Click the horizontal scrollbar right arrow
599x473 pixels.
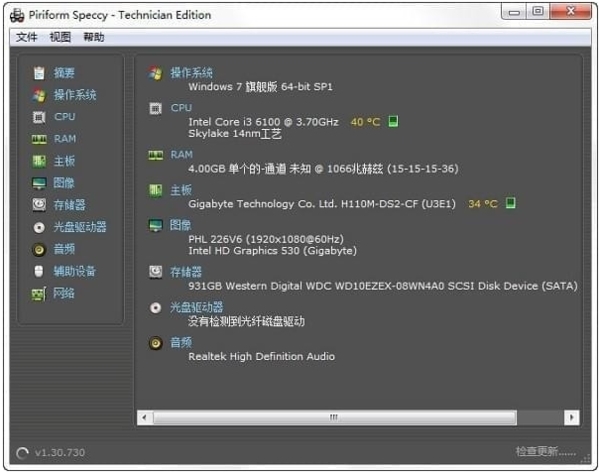point(571,417)
